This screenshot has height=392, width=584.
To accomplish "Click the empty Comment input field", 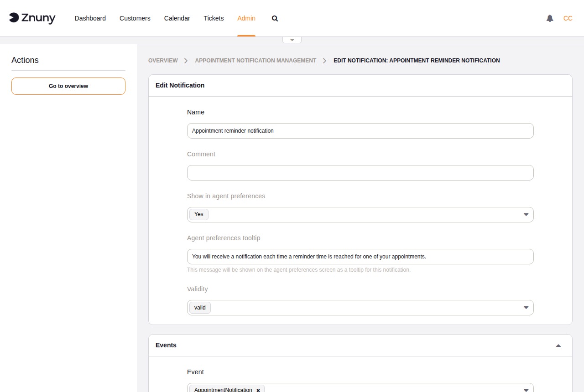I will pyautogui.click(x=360, y=173).
